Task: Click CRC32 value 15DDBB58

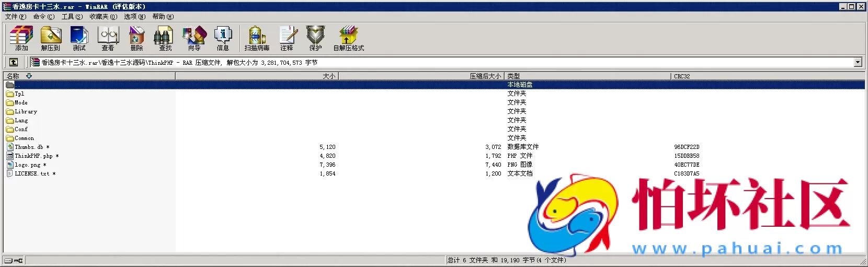Action: pos(687,156)
